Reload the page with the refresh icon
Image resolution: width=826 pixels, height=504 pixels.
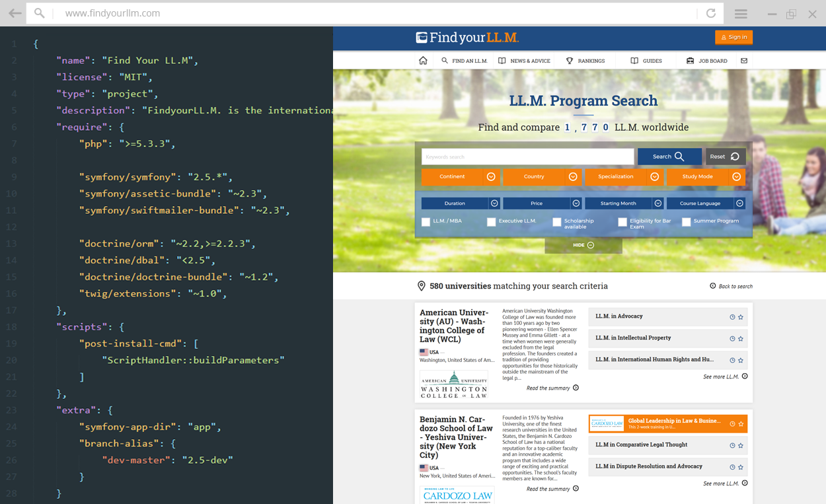click(x=711, y=13)
